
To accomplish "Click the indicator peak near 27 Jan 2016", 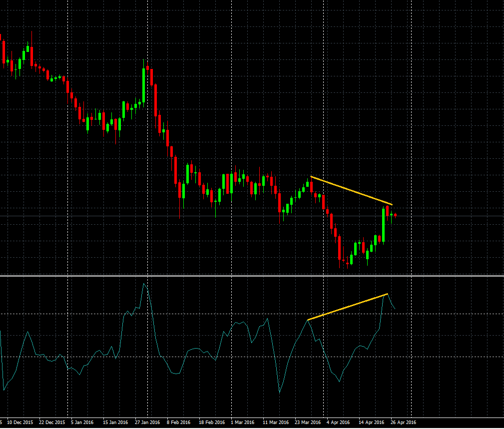I will pyautogui.click(x=144, y=284).
